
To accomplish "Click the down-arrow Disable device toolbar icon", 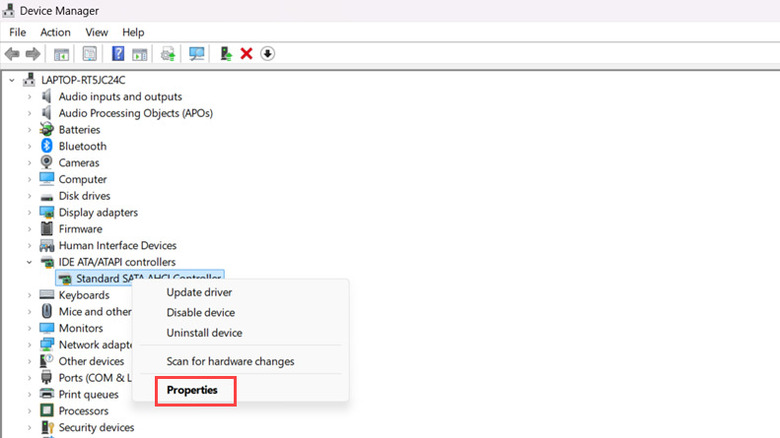I will click(268, 53).
